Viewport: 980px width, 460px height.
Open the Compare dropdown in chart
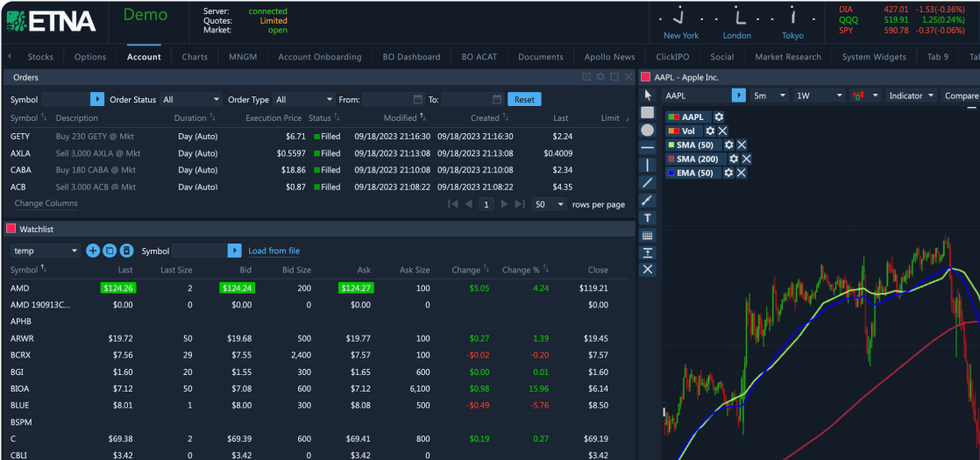[x=962, y=96]
